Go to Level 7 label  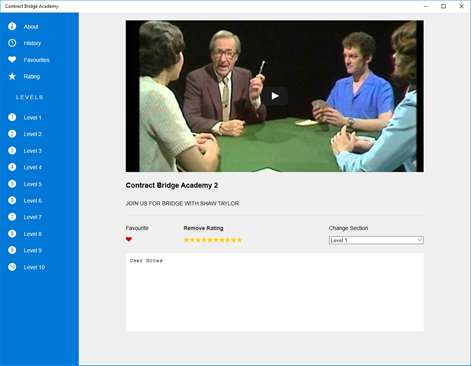[32, 217]
